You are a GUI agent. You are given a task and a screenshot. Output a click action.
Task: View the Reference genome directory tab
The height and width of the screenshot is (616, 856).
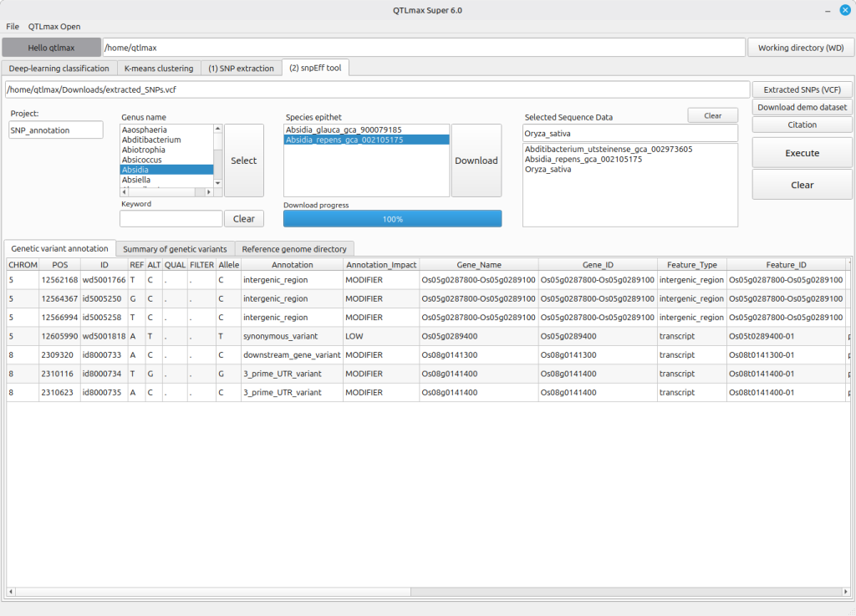(x=295, y=249)
